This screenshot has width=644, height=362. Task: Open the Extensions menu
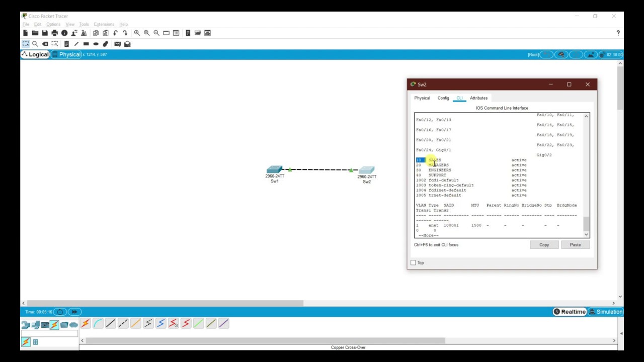point(104,24)
